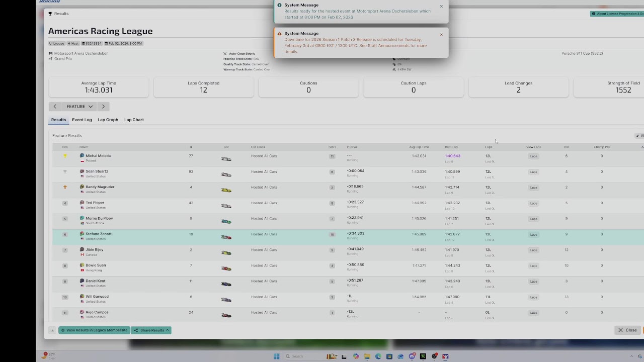The image size is (644, 362).
Task: View laps for Stefano Zanotti
Action: coord(534,234)
